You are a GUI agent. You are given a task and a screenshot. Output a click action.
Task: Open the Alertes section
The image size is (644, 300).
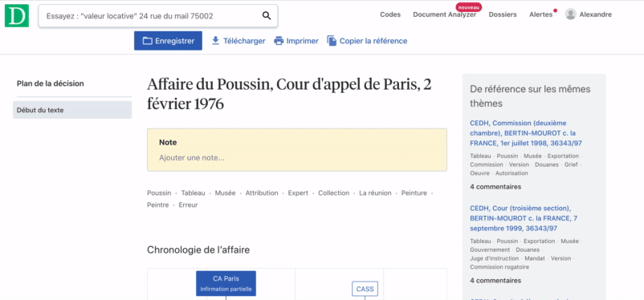(541, 14)
